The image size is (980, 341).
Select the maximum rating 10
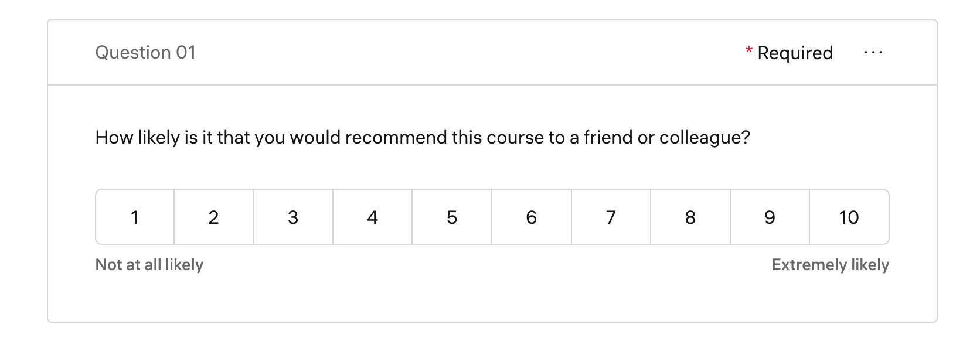point(849,217)
